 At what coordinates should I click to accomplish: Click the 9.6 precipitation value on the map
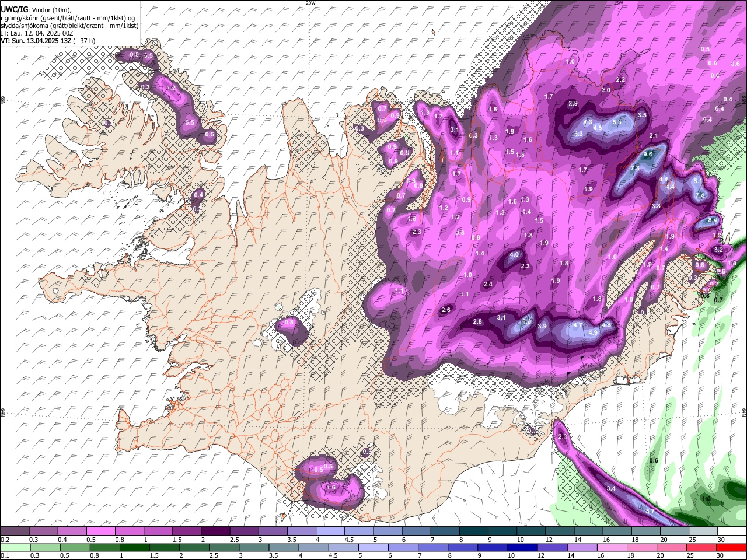point(648,155)
